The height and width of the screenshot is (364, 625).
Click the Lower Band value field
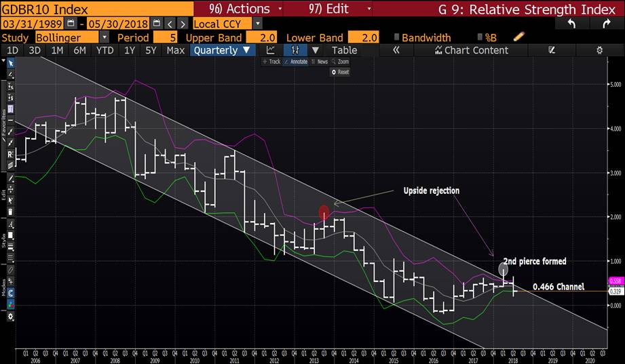pos(363,37)
